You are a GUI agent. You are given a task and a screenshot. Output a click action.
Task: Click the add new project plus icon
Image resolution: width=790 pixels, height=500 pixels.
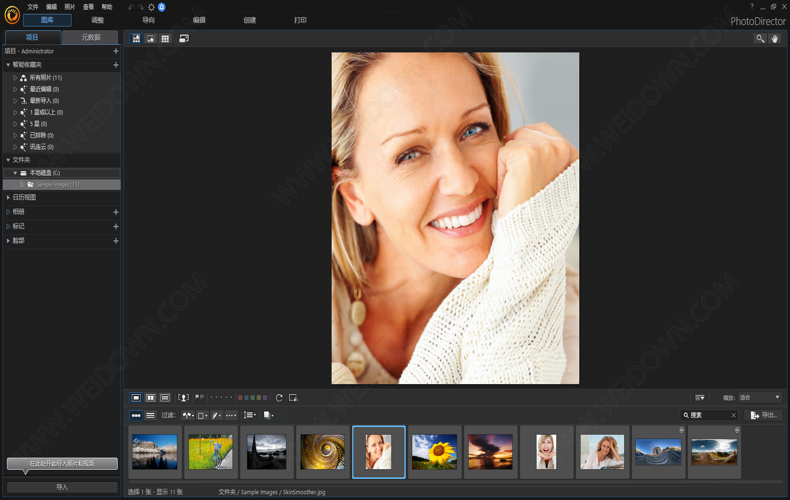116,51
